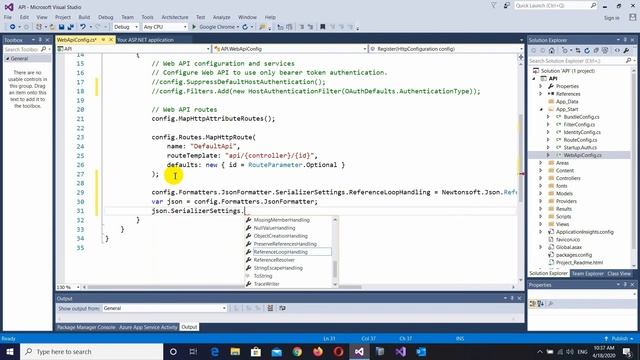Click Publish button in status bar

pos(619,339)
